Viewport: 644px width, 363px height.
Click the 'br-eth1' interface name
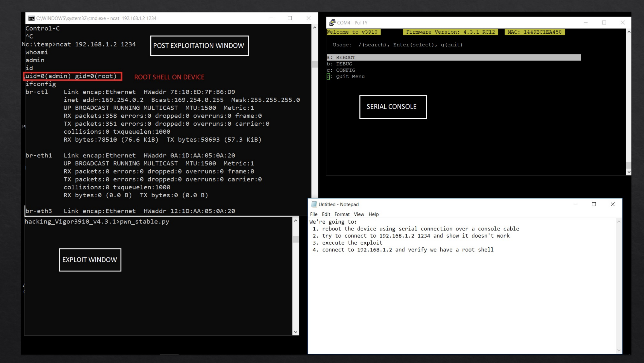(x=39, y=156)
